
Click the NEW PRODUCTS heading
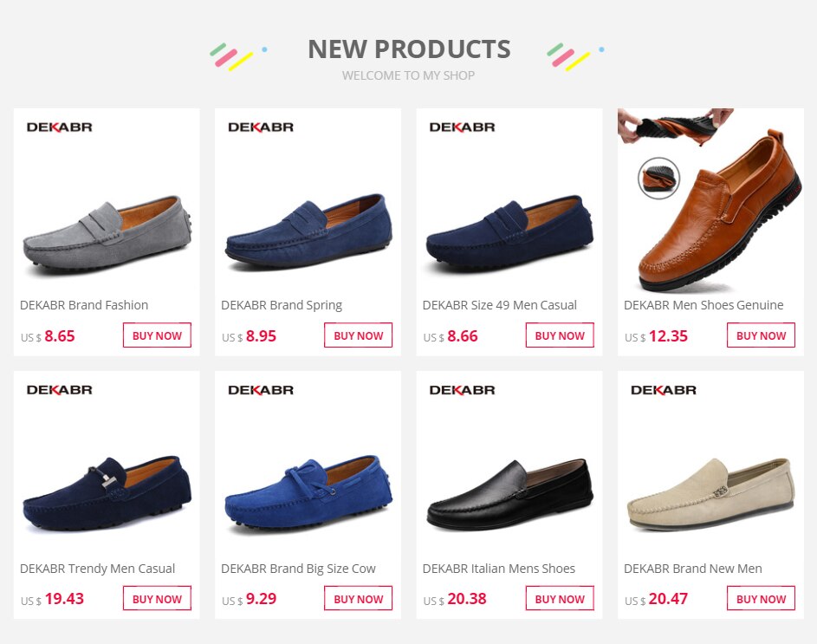pyautogui.click(x=408, y=49)
